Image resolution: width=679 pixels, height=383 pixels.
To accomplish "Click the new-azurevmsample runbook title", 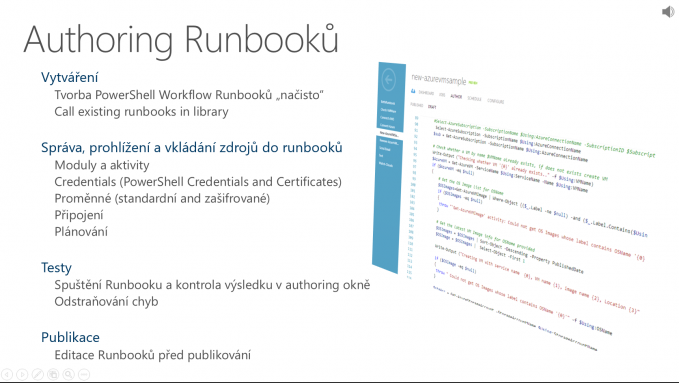I will click(438, 79).
